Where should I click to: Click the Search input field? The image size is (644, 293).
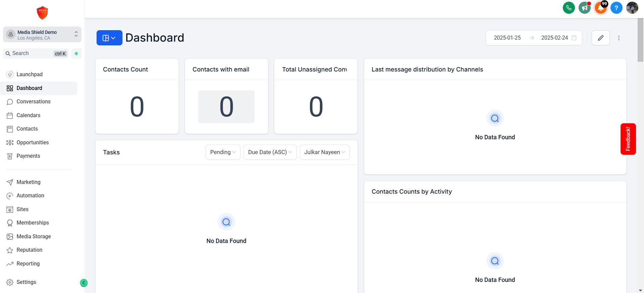(32, 53)
